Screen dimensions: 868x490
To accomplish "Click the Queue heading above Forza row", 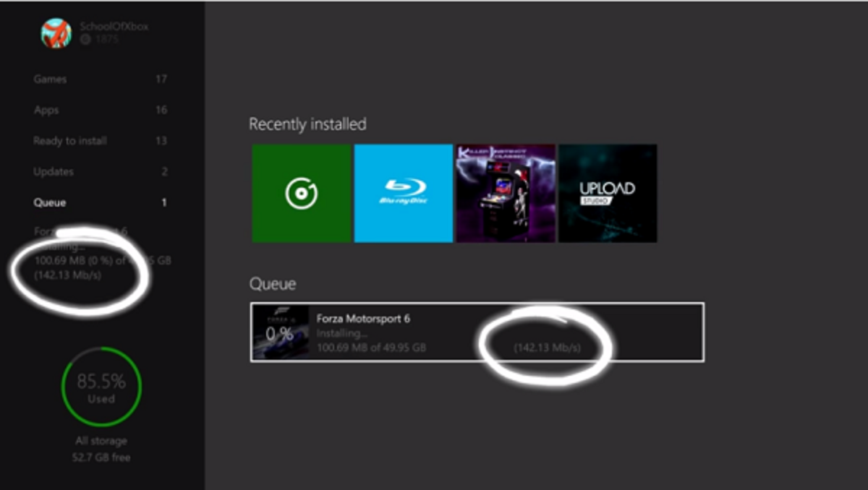I will pos(273,285).
